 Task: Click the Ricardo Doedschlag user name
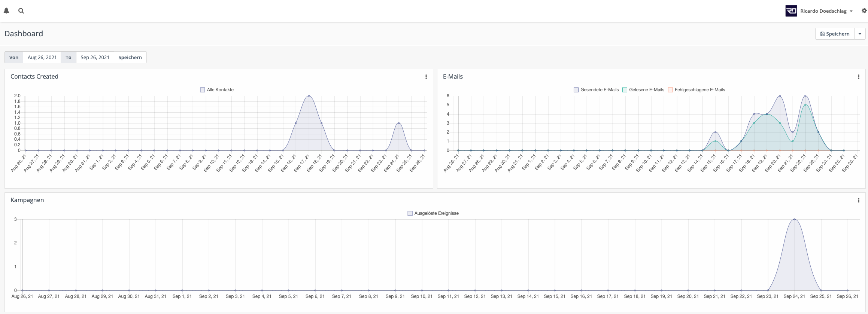(823, 11)
